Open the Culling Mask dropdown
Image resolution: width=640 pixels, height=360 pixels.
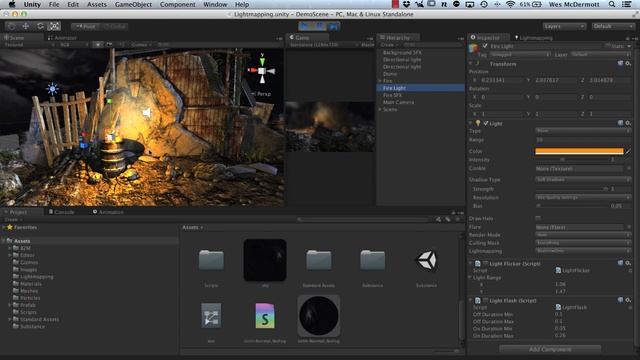[x=583, y=243]
